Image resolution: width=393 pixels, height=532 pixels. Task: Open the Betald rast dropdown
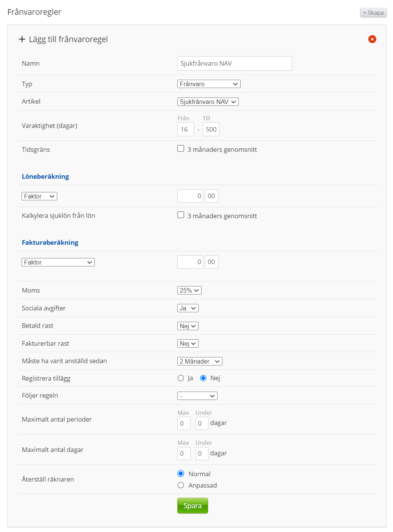(x=188, y=326)
